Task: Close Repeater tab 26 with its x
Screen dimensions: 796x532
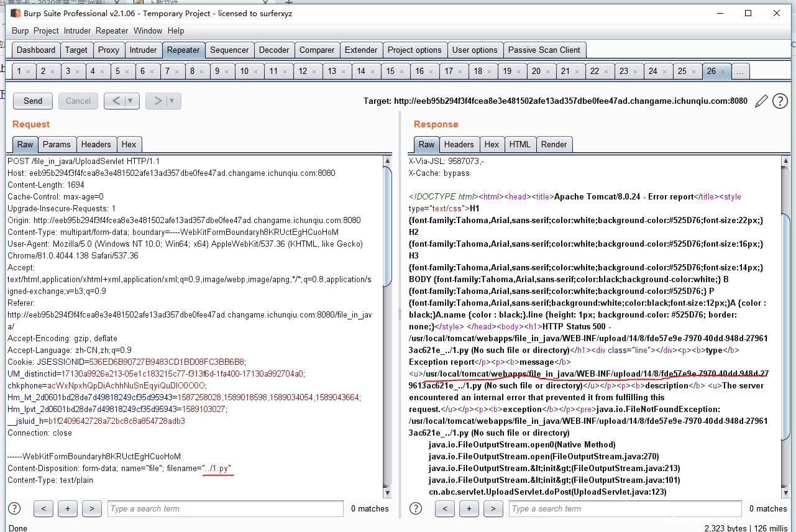Action: [x=723, y=71]
